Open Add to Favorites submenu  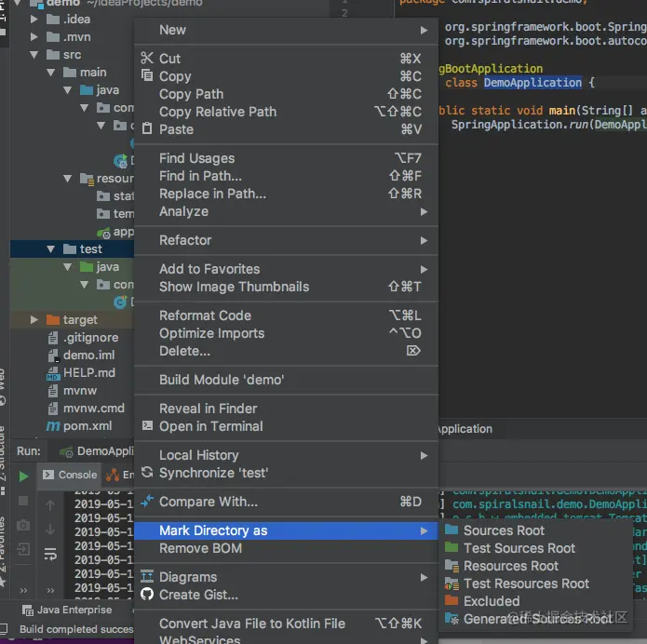[x=286, y=269]
